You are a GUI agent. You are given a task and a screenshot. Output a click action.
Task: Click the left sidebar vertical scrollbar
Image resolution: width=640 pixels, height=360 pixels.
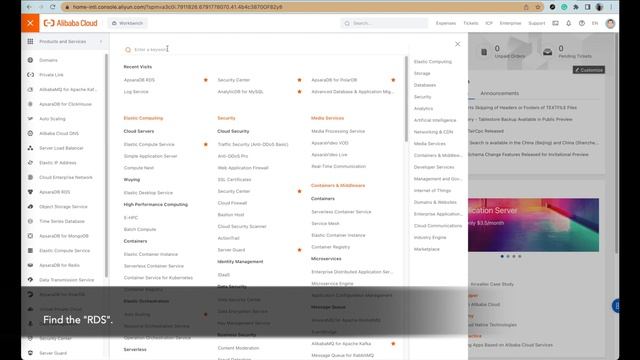(x=107, y=165)
